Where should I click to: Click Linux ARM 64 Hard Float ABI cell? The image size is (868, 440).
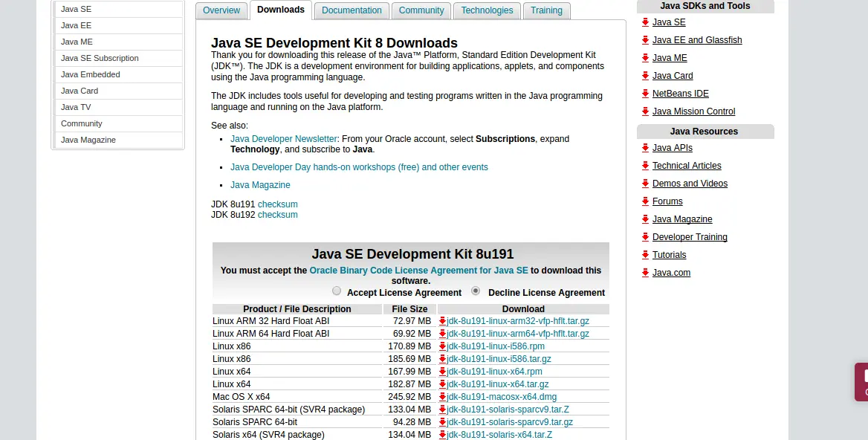pos(297,334)
